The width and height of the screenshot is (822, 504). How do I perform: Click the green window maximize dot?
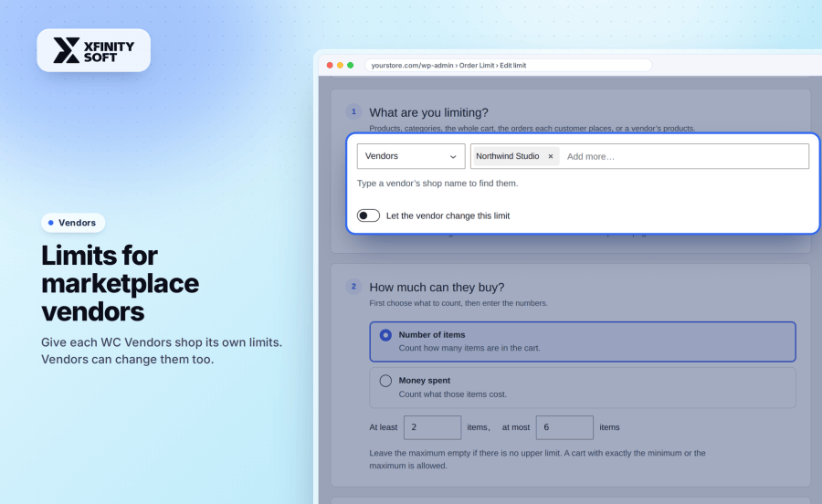pyautogui.click(x=350, y=66)
